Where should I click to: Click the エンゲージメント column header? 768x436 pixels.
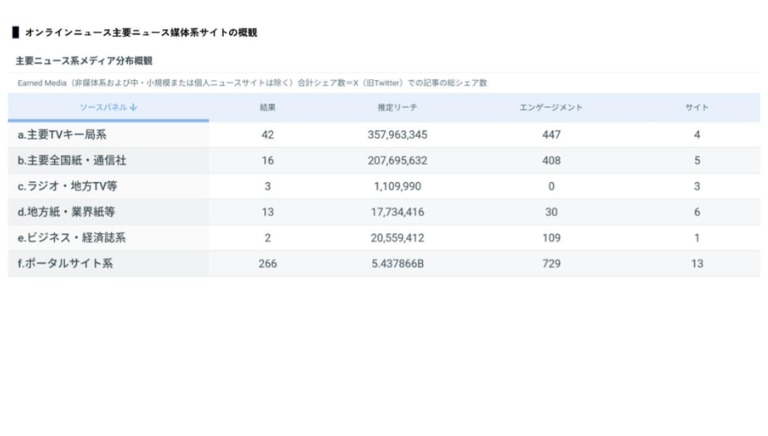tap(551, 107)
